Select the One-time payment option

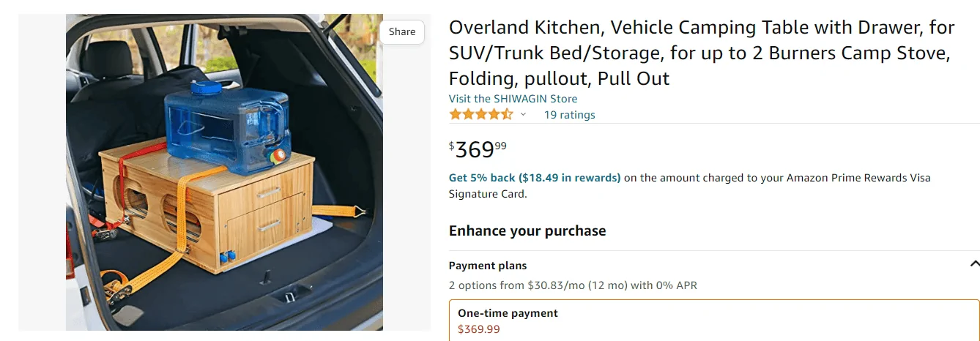tap(508, 313)
